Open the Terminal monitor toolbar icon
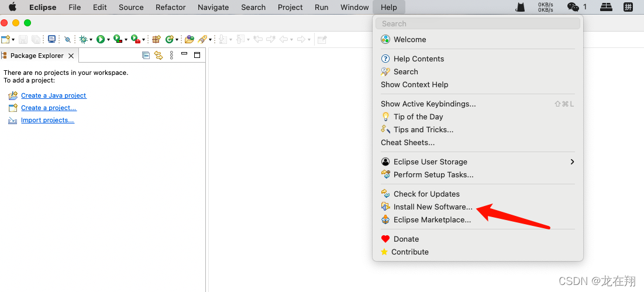This screenshot has width=644, height=292. [x=51, y=39]
